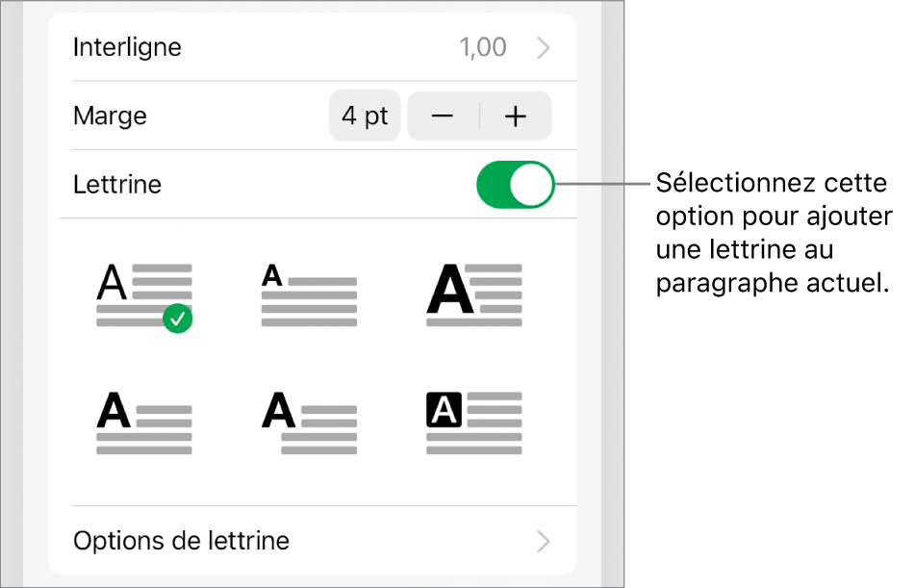This screenshot has width=915, height=588.
Task: Decrease Marge with the minus button
Action: [443, 116]
